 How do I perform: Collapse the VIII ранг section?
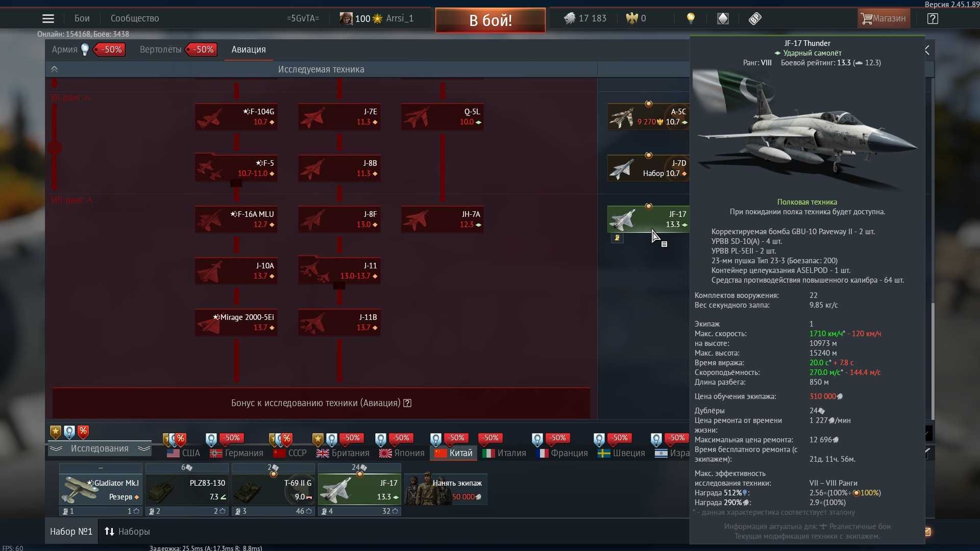coord(71,200)
